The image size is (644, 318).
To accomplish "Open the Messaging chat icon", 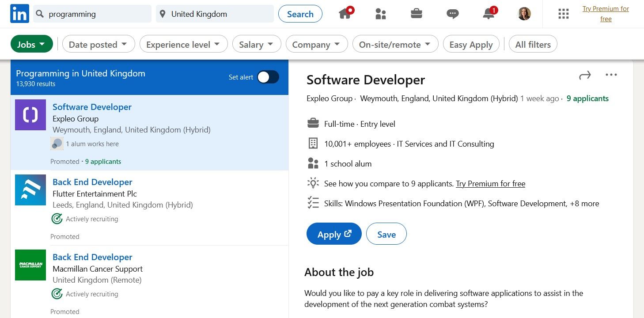I will tap(452, 14).
